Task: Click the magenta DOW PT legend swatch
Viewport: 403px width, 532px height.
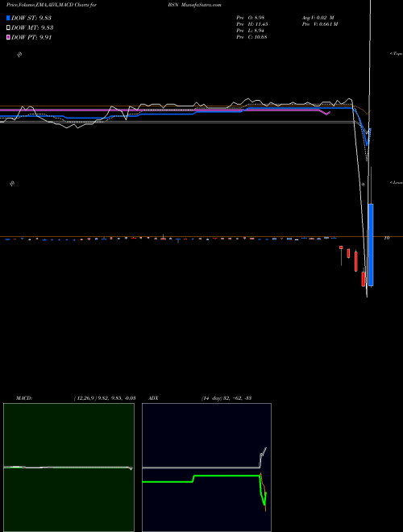Action: point(8,38)
